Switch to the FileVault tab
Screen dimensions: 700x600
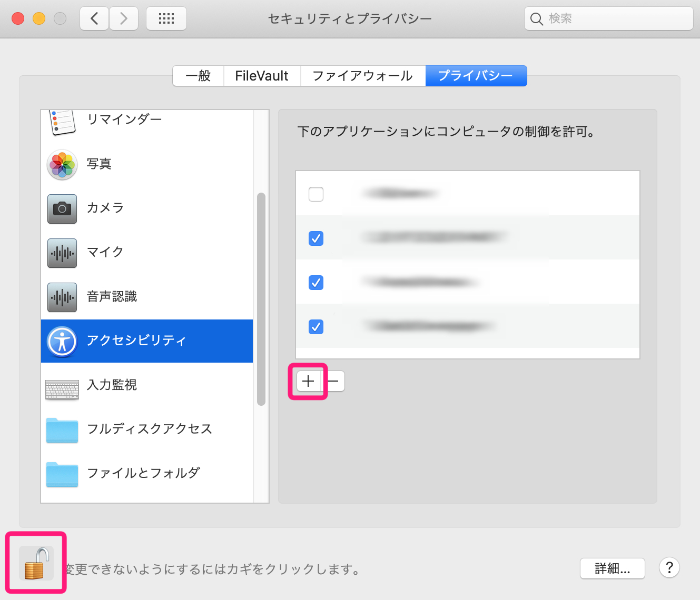[262, 76]
